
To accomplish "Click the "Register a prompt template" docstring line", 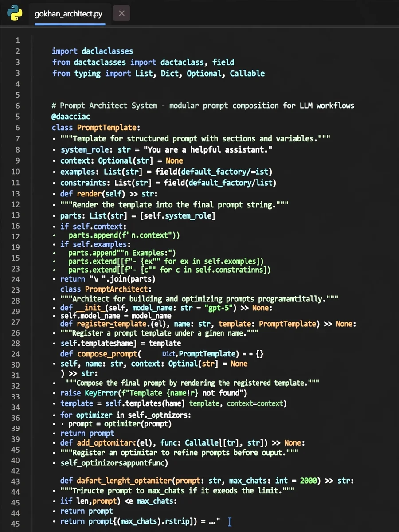I will coord(159,332).
